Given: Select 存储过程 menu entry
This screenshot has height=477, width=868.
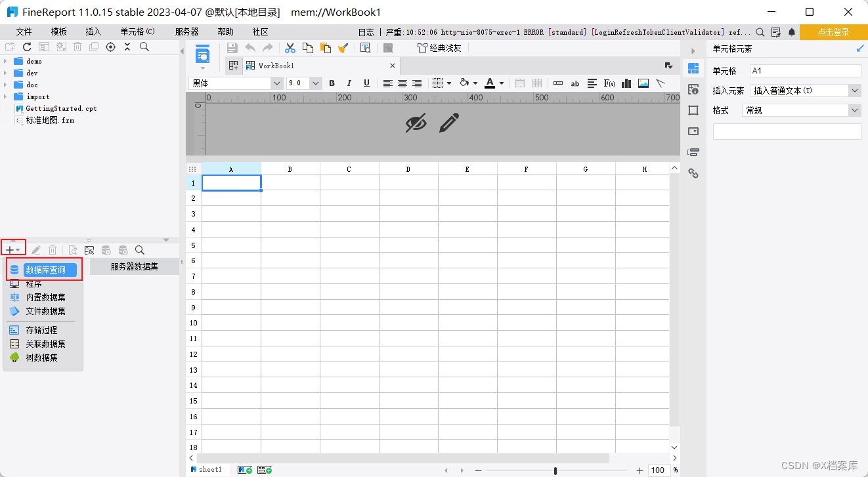Looking at the screenshot, I should (43, 330).
